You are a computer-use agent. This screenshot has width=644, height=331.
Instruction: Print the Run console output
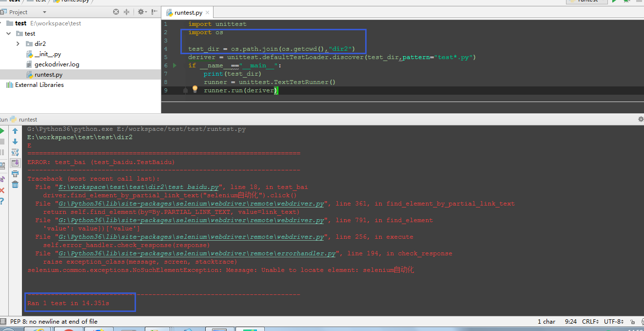[x=15, y=174]
